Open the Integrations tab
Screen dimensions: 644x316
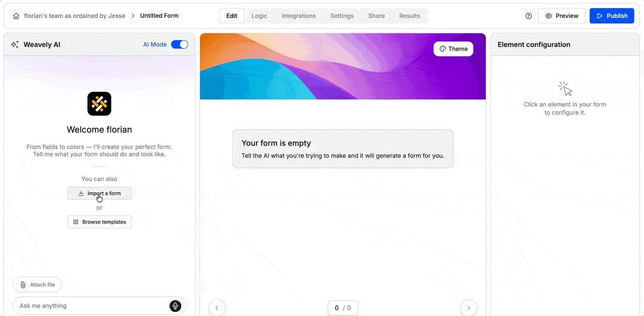[x=299, y=15]
